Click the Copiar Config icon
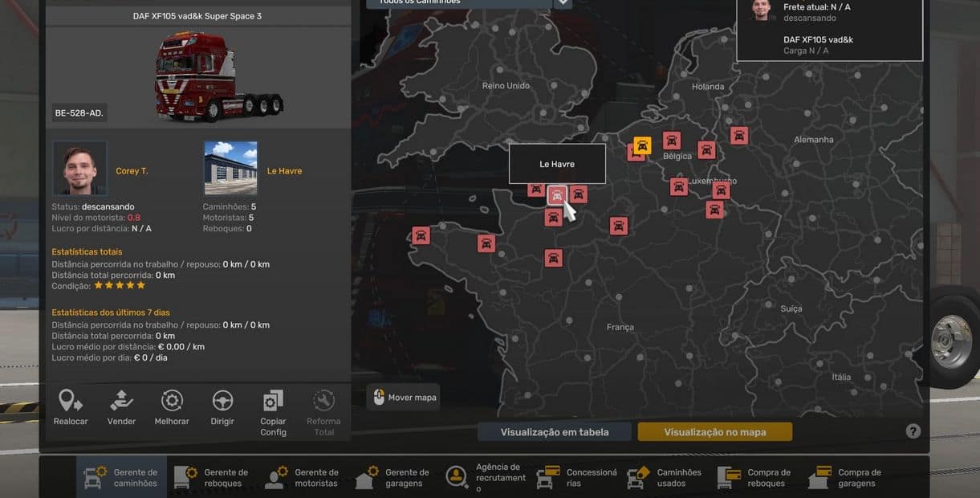This screenshot has width=980, height=498. pyautogui.click(x=273, y=401)
